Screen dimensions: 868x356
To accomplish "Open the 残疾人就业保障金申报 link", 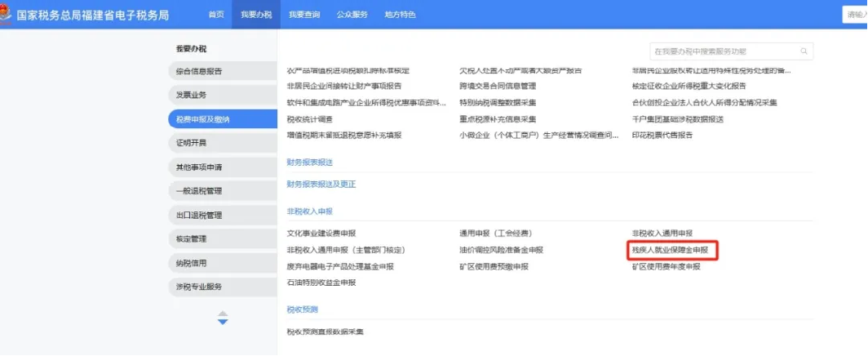I will point(673,250).
